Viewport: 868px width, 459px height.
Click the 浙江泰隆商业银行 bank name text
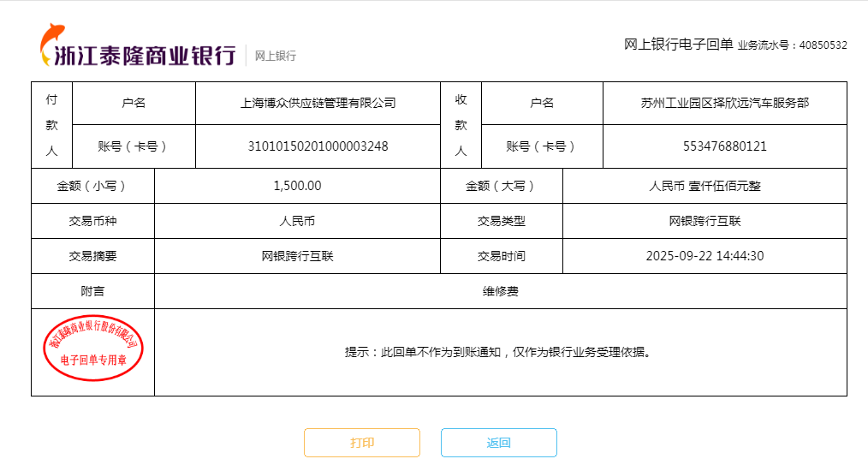[x=145, y=56]
